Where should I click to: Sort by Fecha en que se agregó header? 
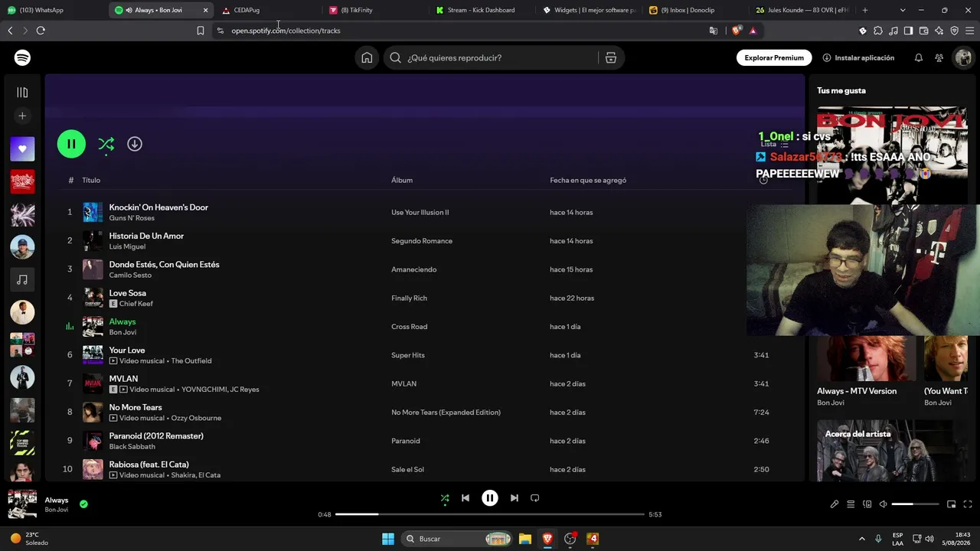coord(588,180)
